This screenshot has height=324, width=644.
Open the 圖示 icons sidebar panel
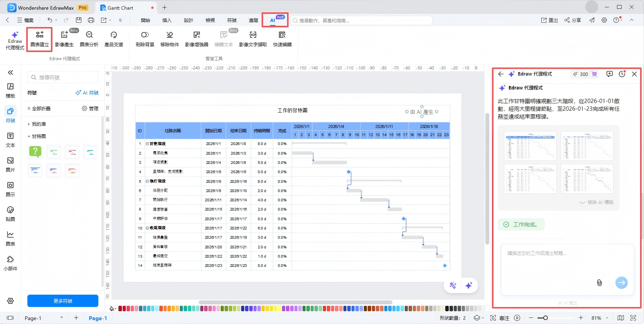click(10, 189)
